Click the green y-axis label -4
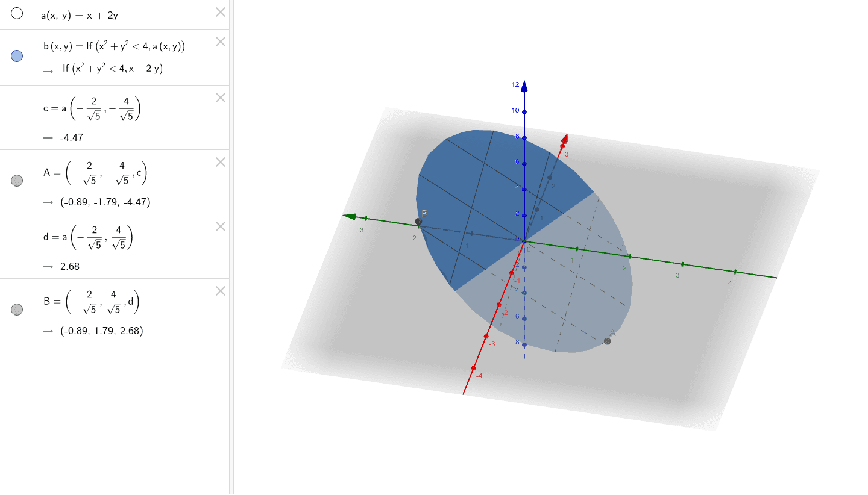The height and width of the screenshot is (495, 868). tap(729, 282)
